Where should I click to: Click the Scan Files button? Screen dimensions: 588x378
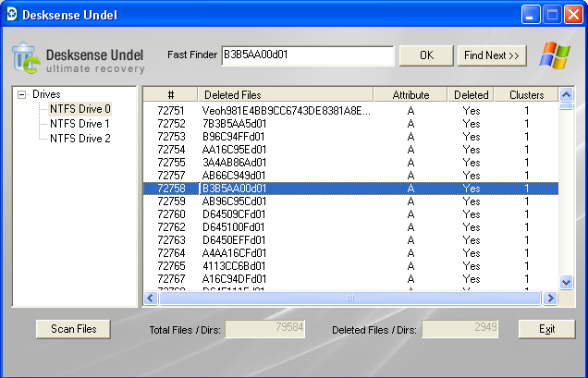[x=74, y=329]
